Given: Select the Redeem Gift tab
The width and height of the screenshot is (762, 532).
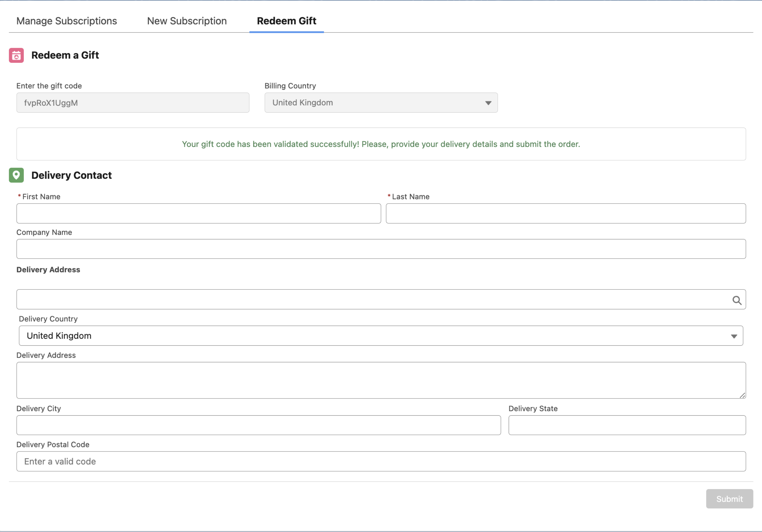Looking at the screenshot, I should click(286, 21).
